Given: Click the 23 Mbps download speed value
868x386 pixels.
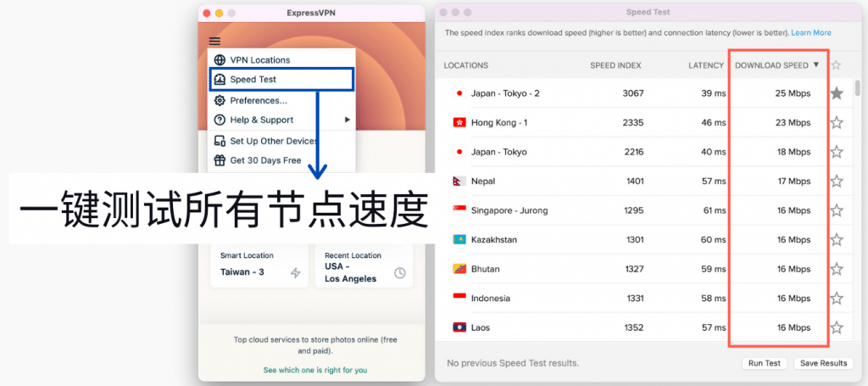Looking at the screenshot, I should 793,122.
